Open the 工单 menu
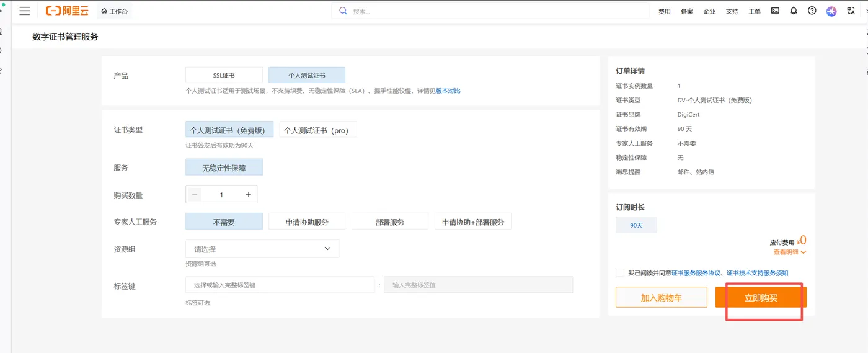Viewport: 868px width, 353px height. click(755, 11)
